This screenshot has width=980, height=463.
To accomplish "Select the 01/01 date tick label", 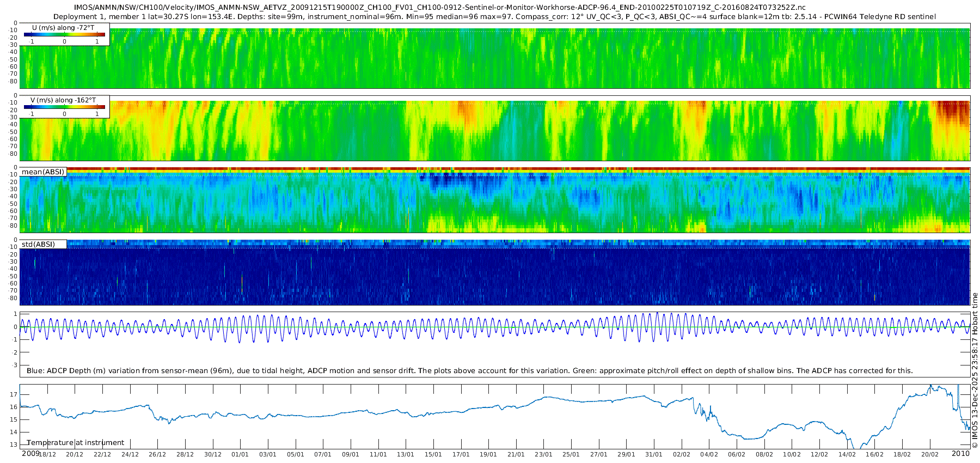I will point(240,454).
